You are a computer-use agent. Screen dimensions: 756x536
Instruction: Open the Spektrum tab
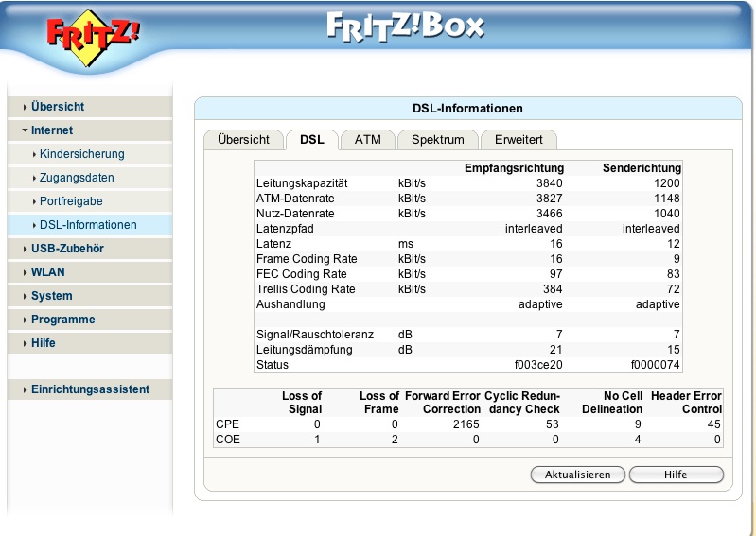pos(438,140)
